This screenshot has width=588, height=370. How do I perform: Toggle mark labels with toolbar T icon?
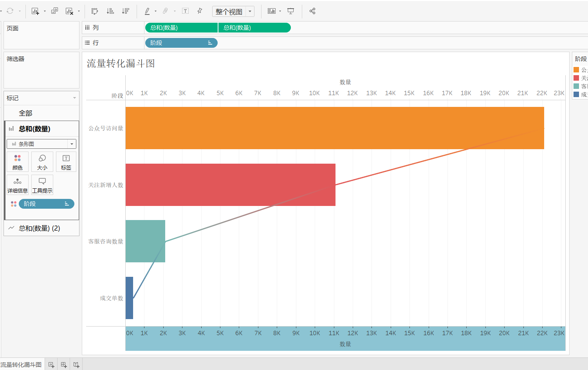tap(186, 11)
